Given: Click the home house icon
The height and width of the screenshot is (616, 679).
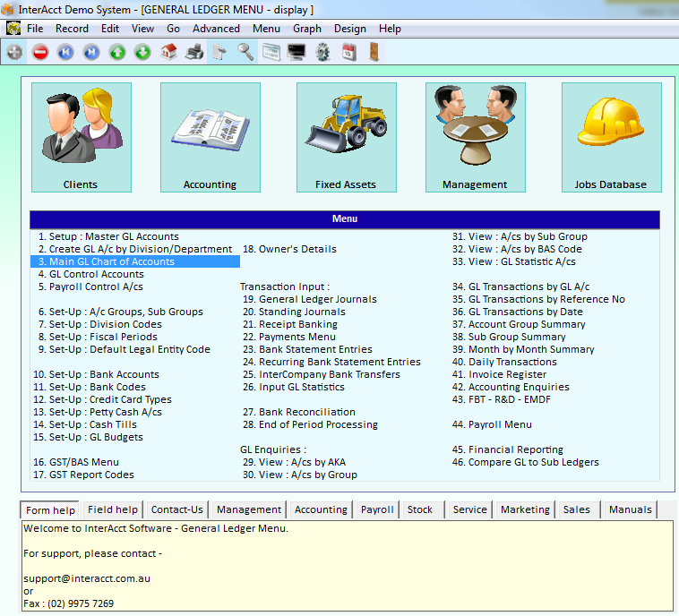Looking at the screenshot, I should coord(168,52).
